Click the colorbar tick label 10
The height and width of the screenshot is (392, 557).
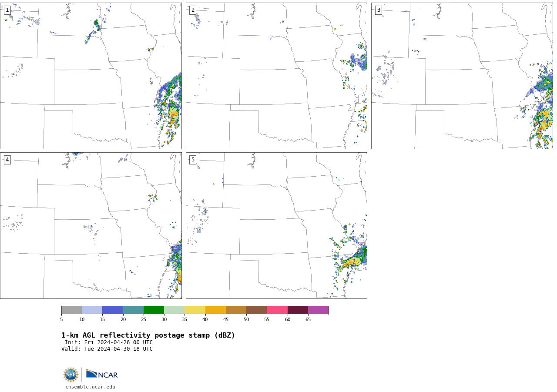82,320
